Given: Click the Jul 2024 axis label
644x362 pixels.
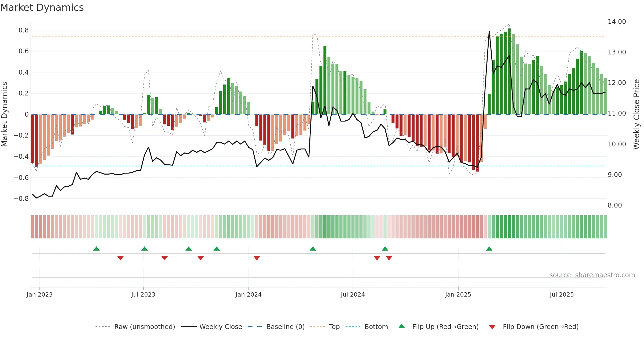Looking at the screenshot, I should tap(353, 294).
